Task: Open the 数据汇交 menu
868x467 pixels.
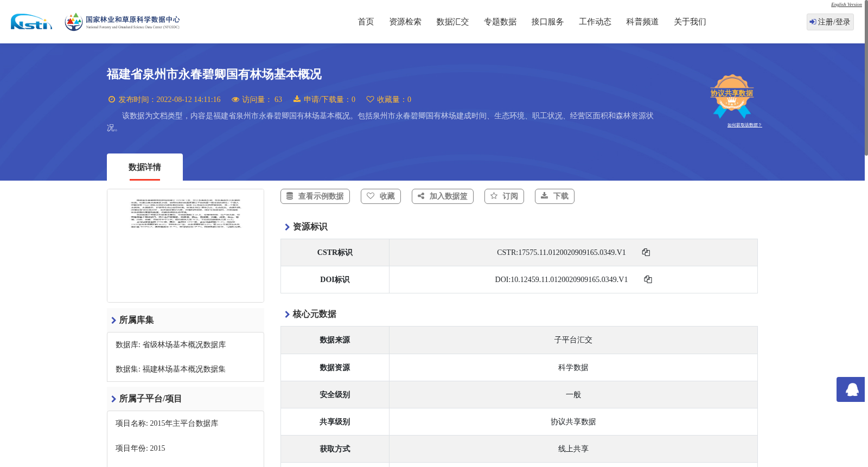Action: click(x=452, y=22)
